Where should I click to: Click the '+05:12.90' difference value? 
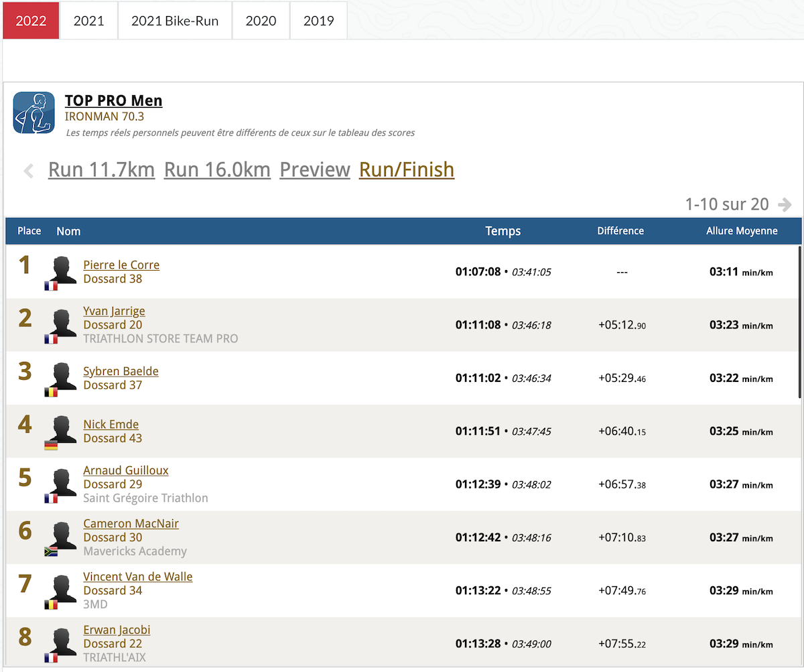pos(622,325)
